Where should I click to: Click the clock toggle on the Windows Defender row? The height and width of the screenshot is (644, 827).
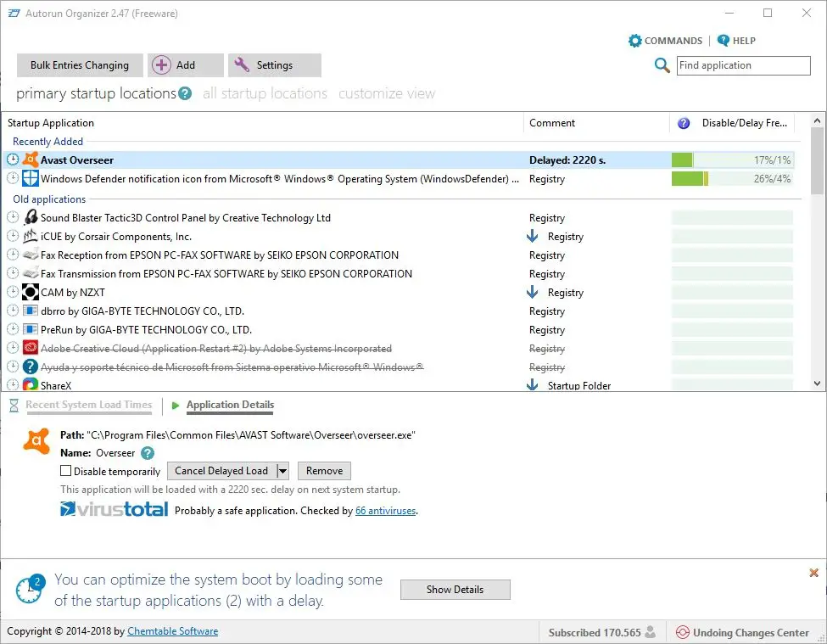click(13, 178)
